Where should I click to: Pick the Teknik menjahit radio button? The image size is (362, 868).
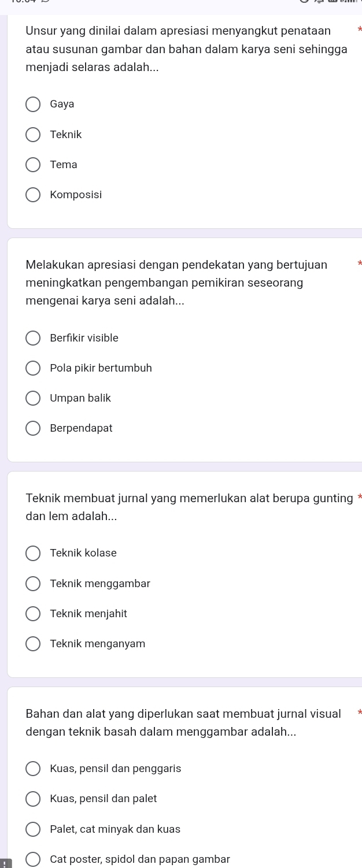(33, 614)
